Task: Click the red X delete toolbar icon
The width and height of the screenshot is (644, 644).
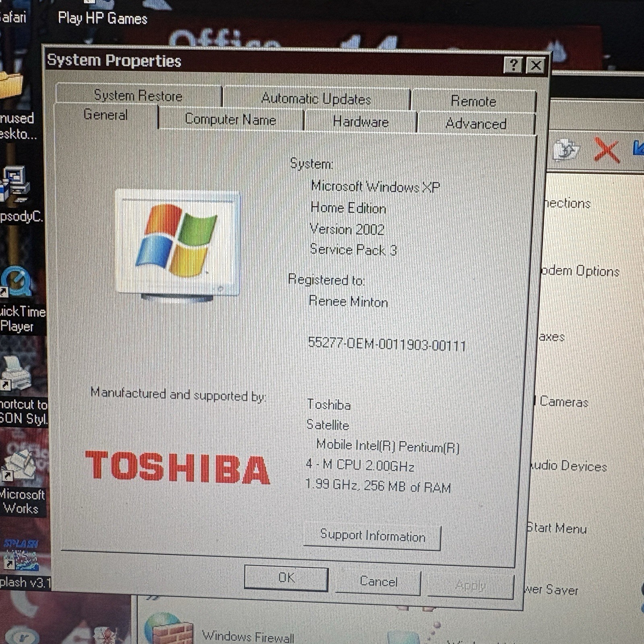Action: pos(606,150)
